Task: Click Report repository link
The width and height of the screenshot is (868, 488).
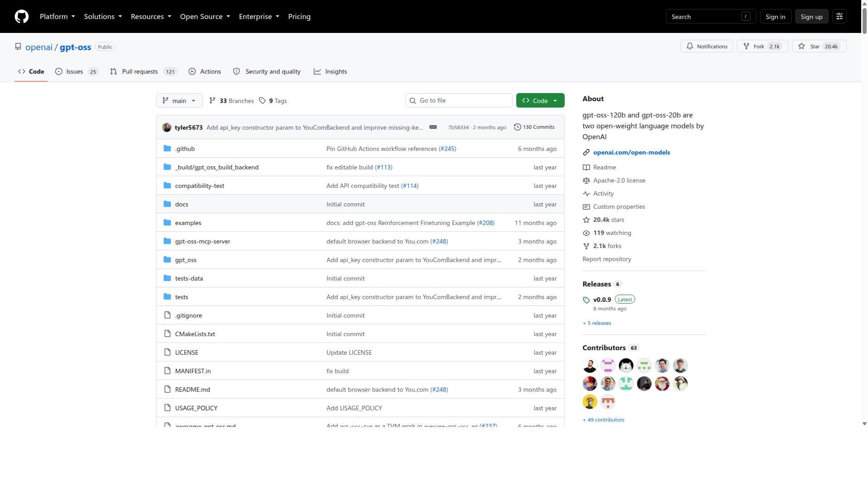Action: [607, 259]
